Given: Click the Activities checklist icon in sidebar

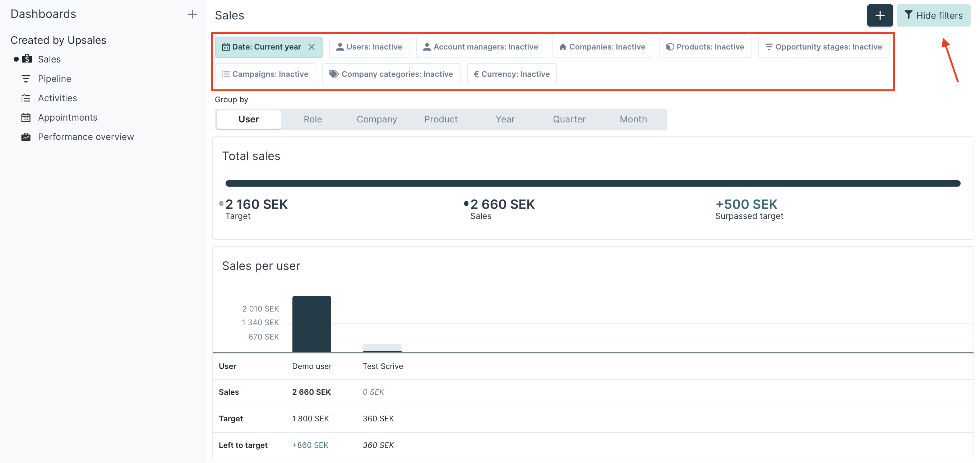Looking at the screenshot, I should 26,98.
